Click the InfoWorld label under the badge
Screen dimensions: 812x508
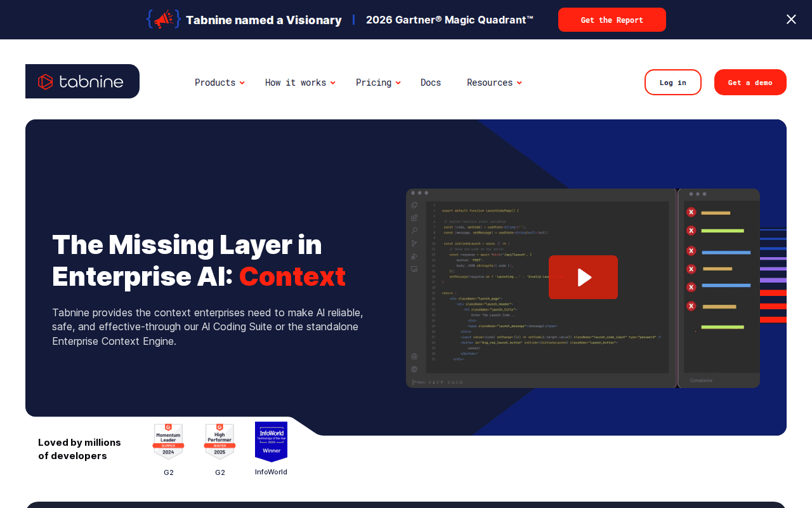coord(271,472)
